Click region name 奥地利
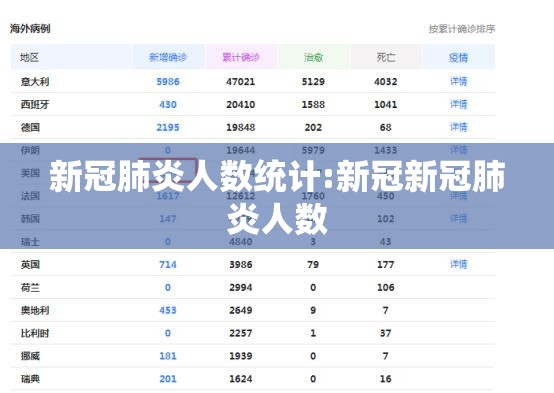 35,310
